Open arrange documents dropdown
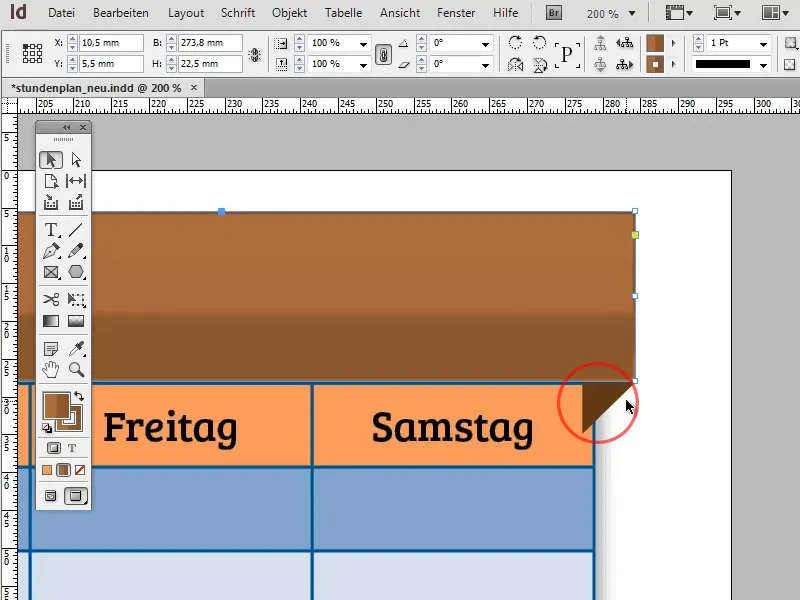Screen dimensions: 800x600 (x=775, y=13)
